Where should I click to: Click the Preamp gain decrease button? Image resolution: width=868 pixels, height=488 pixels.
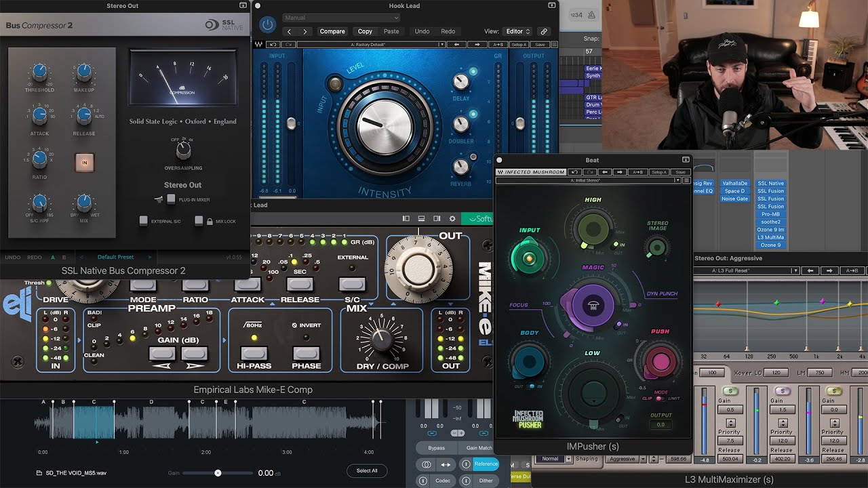162,353
